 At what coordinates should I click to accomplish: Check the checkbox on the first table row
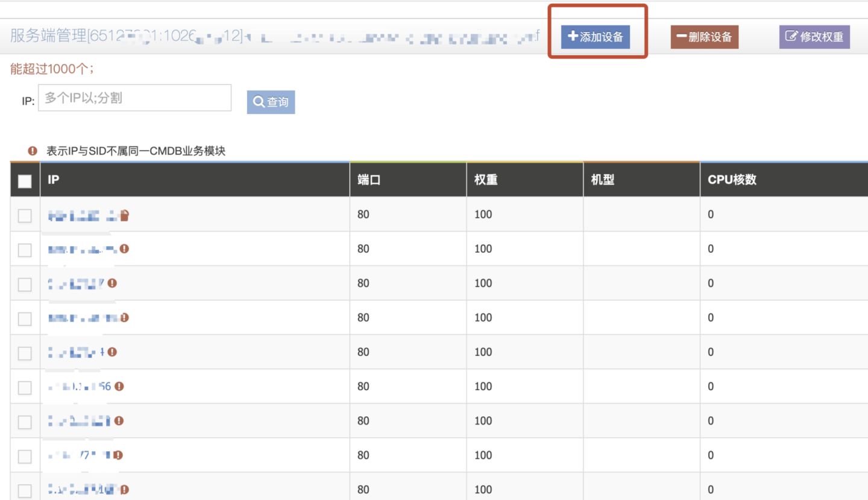24,214
